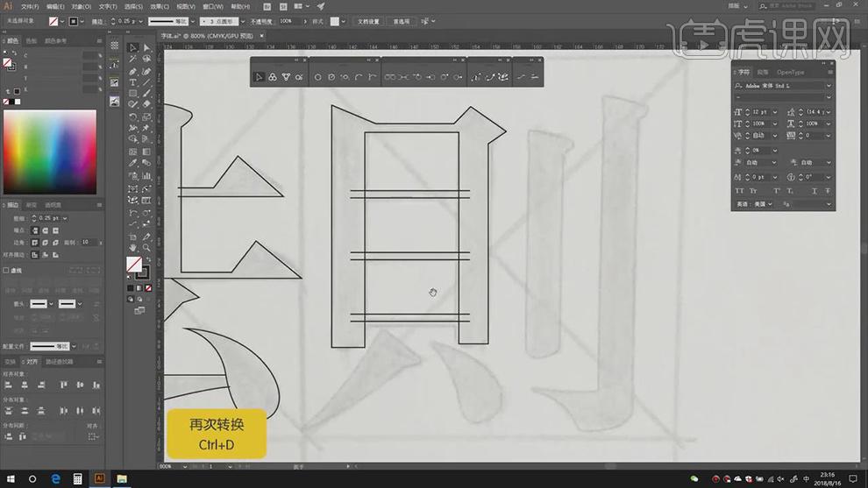Align stroke to inside toggle

[x=46, y=254]
